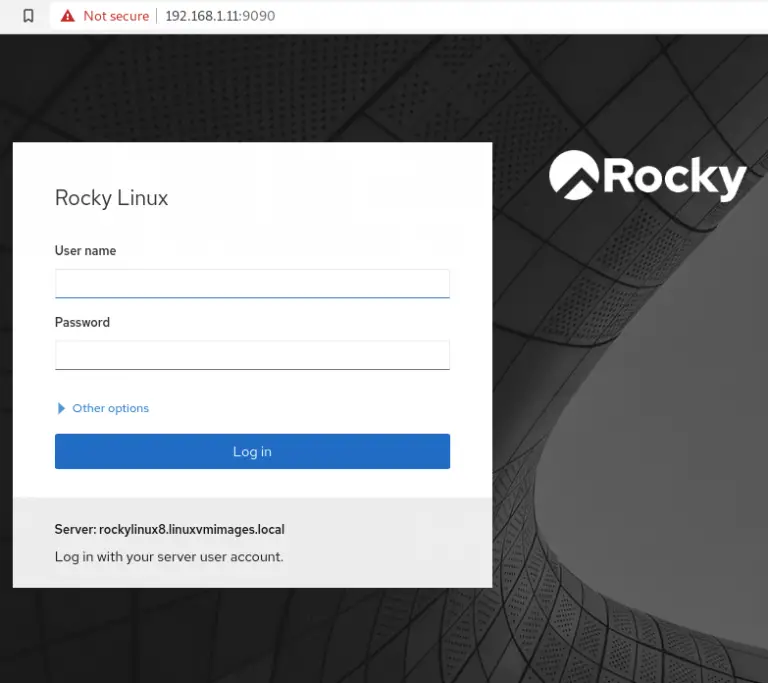Click the rockylinux8.linuxvmimages.local server name
Screen dimensions: 768x683
coord(192,529)
